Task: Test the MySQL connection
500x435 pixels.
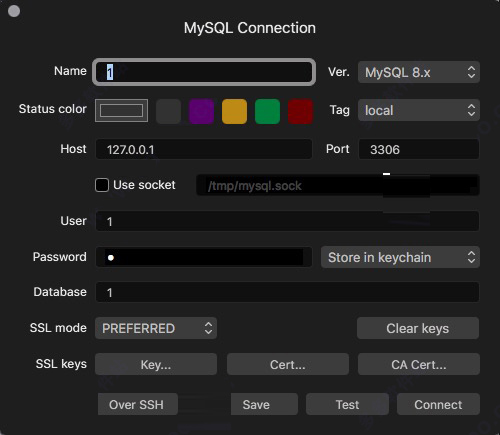Action: click(347, 404)
